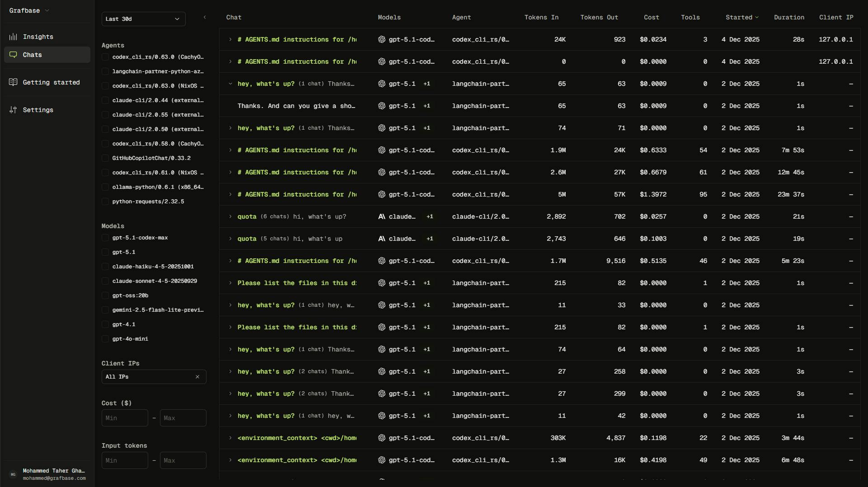The width and height of the screenshot is (868, 487).
Task: Click the Input tokens Min field
Action: coord(125,460)
